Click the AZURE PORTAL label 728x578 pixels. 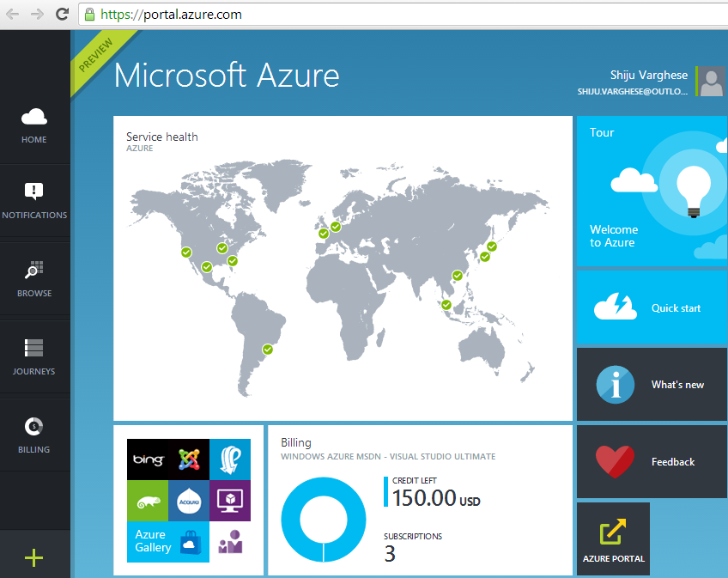pos(613,559)
